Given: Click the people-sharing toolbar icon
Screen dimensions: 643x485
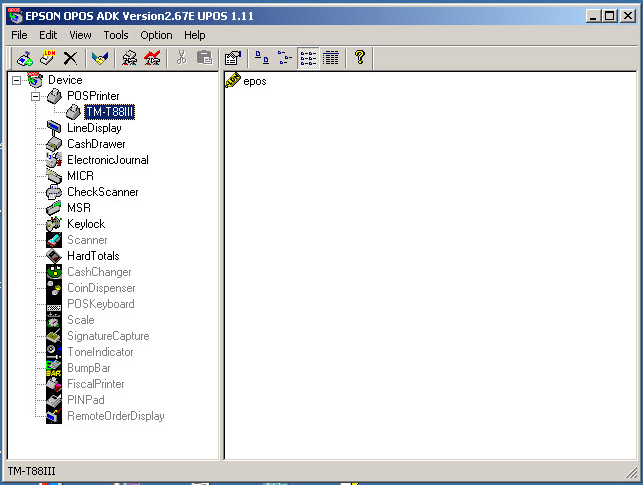Looking at the screenshot, I should pyautogui.click(x=130, y=58).
